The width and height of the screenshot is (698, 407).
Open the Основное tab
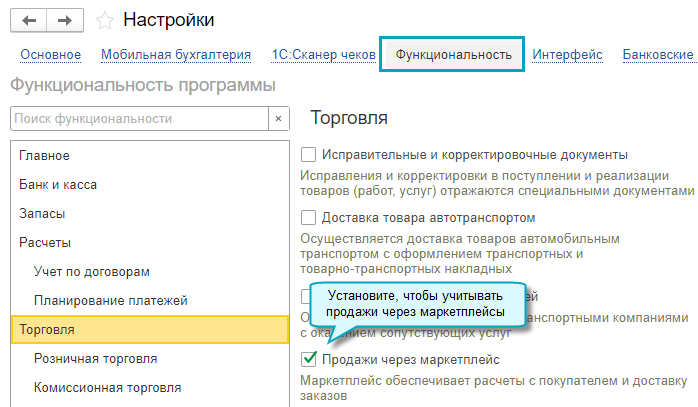click(x=50, y=54)
